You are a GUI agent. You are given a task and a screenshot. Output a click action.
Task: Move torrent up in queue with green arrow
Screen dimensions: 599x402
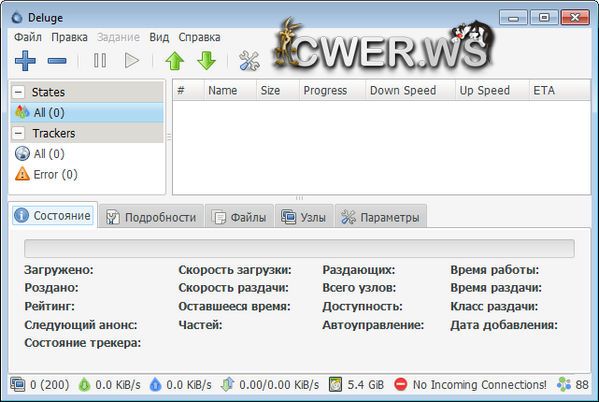175,61
